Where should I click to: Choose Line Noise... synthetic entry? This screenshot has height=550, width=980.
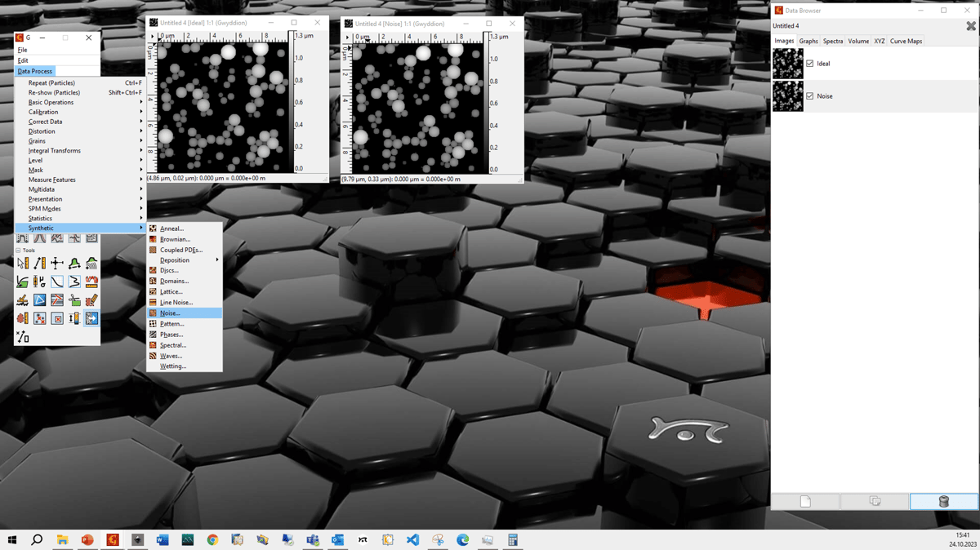184,303
